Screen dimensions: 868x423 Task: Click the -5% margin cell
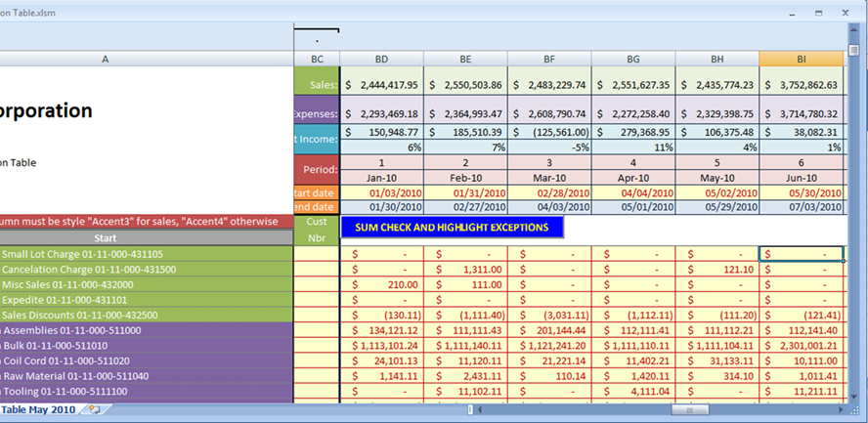tap(549, 148)
